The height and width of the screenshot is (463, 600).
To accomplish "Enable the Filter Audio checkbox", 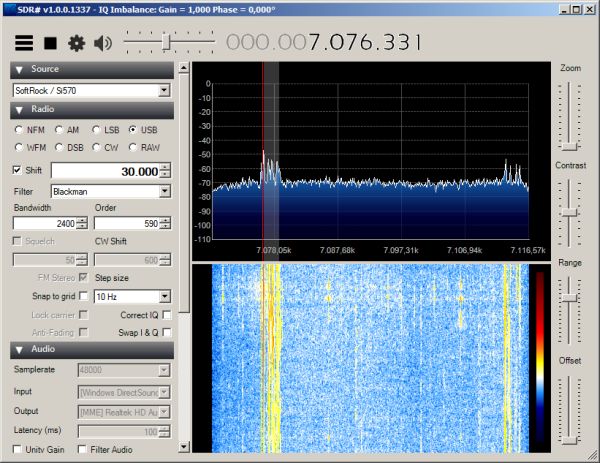I will point(82,450).
